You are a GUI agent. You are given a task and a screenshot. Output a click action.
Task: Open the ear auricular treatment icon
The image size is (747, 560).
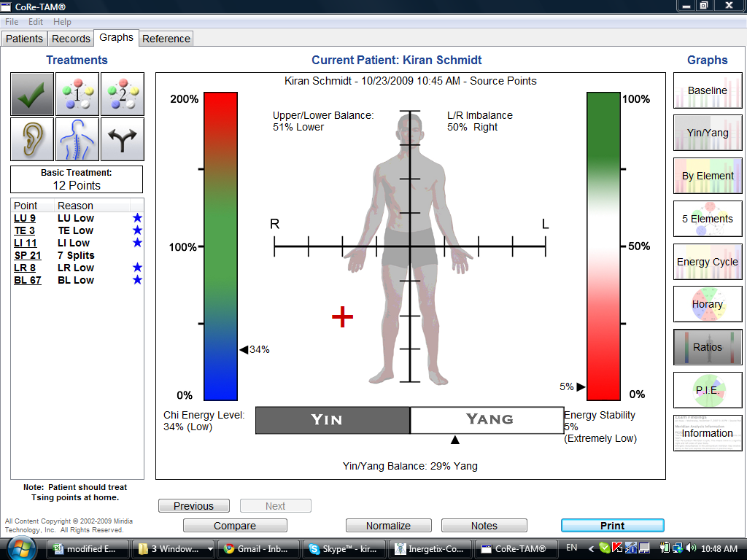[32, 139]
